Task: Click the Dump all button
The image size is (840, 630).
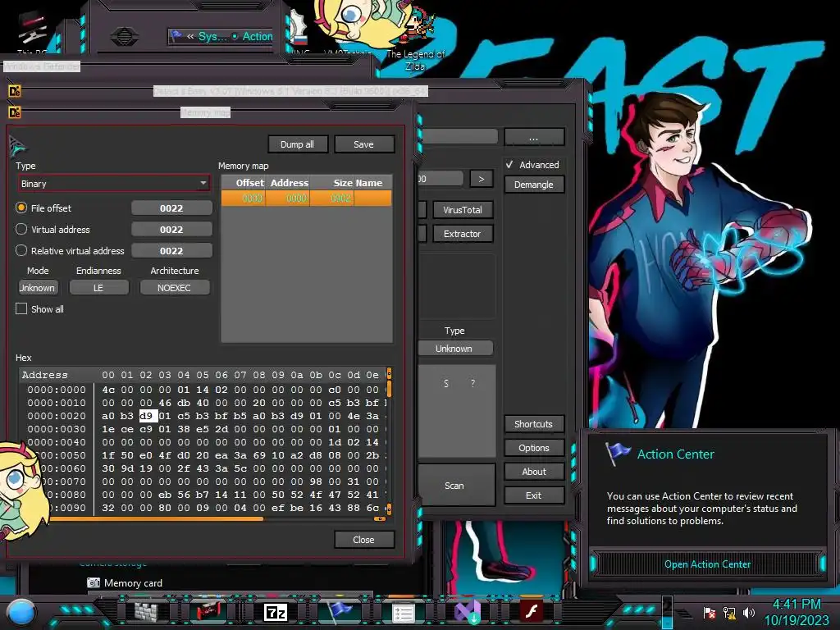Action: 297,144
